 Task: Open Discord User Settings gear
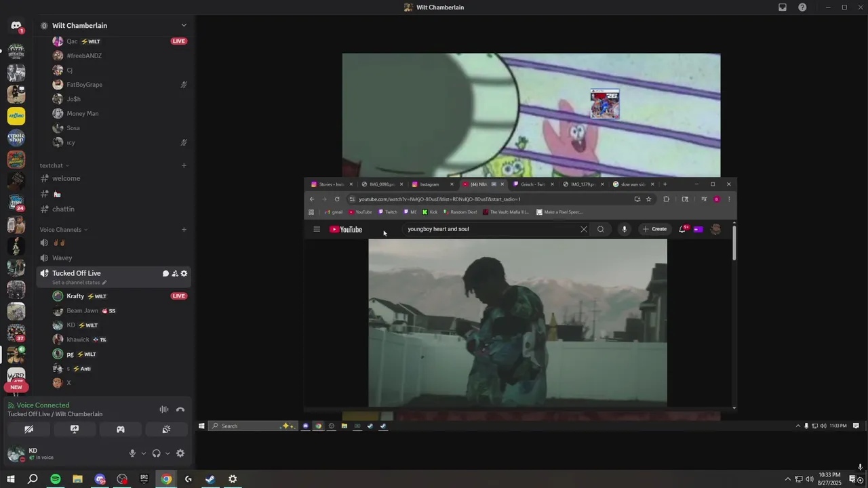pos(180,453)
